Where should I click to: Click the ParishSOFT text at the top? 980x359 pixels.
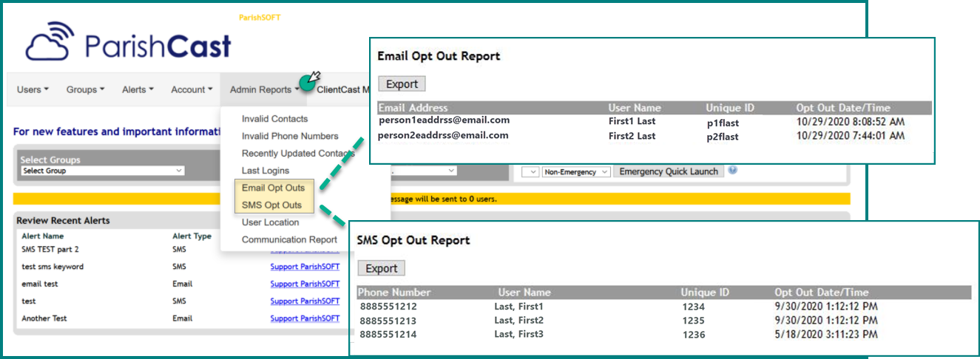260,18
